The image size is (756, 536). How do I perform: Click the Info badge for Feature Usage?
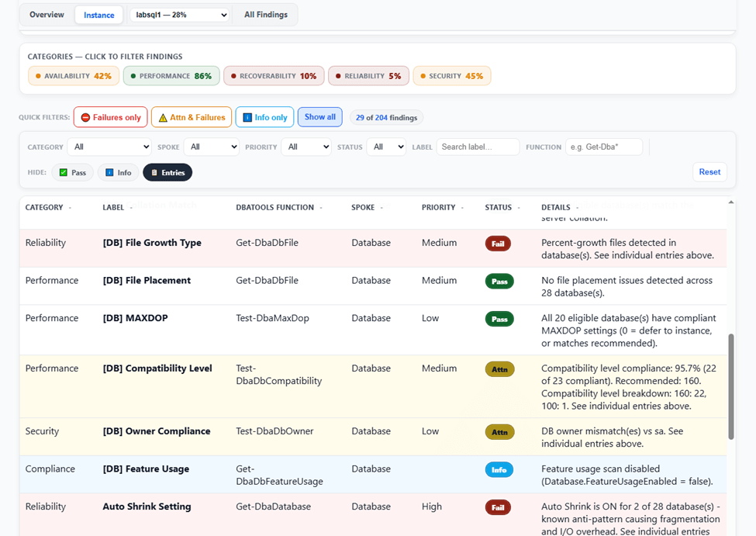tap(499, 469)
